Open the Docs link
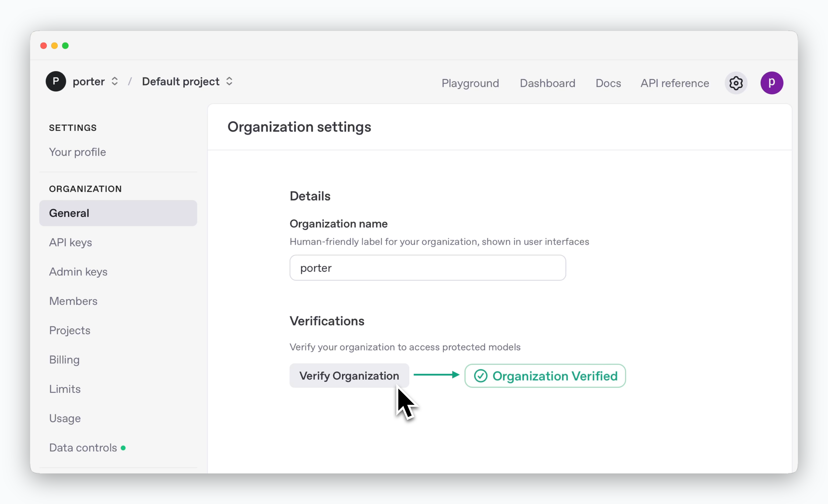828x504 pixels. click(x=608, y=83)
